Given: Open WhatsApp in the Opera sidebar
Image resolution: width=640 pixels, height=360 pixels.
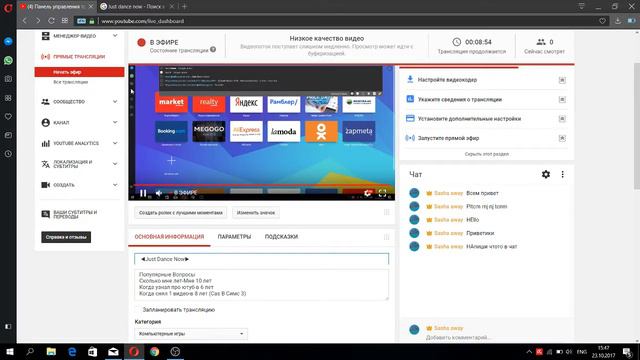Looking at the screenshot, I should [x=8, y=60].
